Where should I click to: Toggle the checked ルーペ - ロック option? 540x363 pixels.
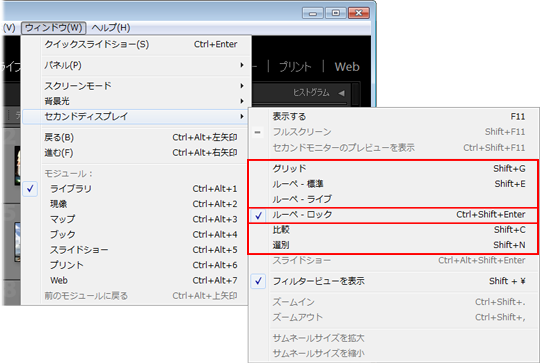point(394,215)
